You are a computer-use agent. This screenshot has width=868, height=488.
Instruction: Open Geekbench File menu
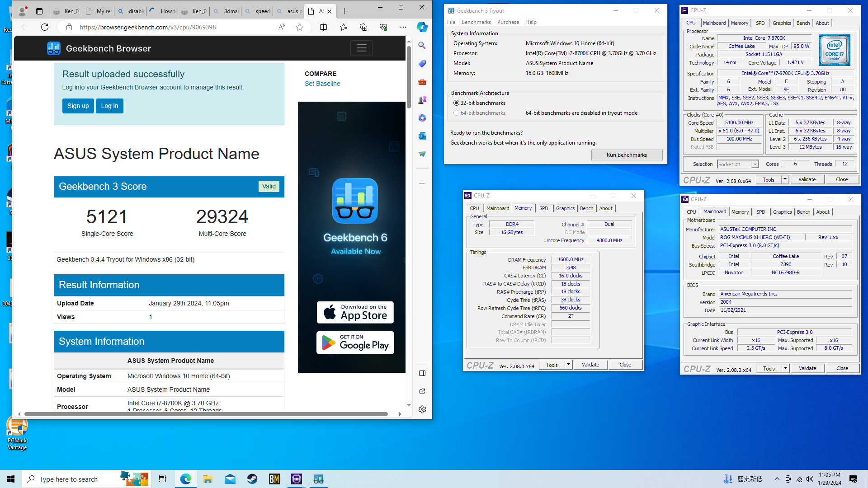point(451,22)
